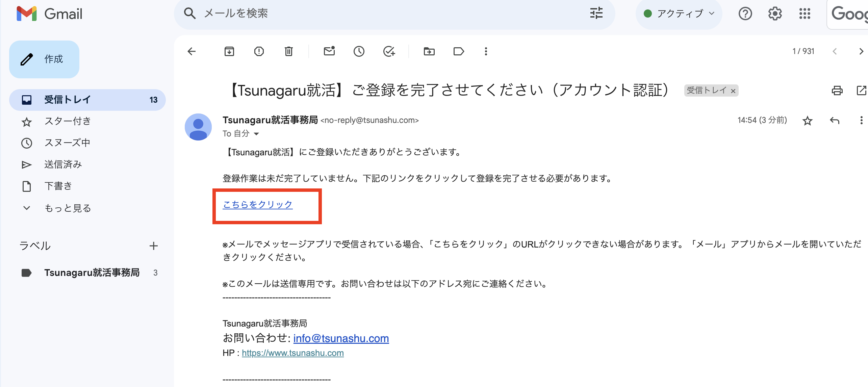Image resolution: width=868 pixels, height=387 pixels.
Task: Open Google apps grid icon
Action: click(x=805, y=14)
